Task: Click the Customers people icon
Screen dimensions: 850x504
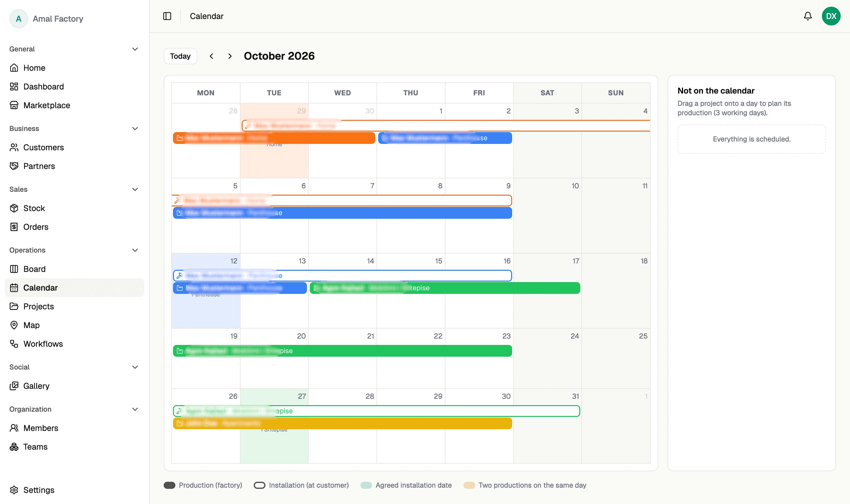Action: pyautogui.click(x=14, y=147)
